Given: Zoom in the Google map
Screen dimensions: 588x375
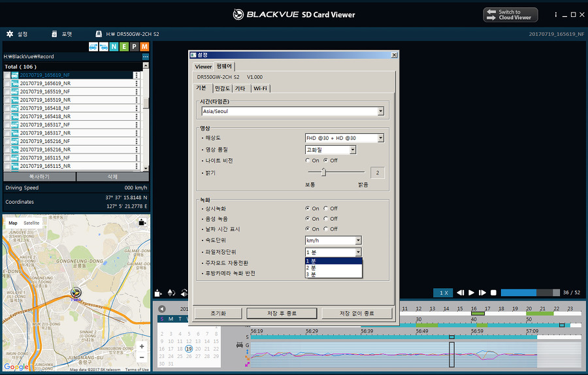Looking at the screenshot, I should 142,346.
